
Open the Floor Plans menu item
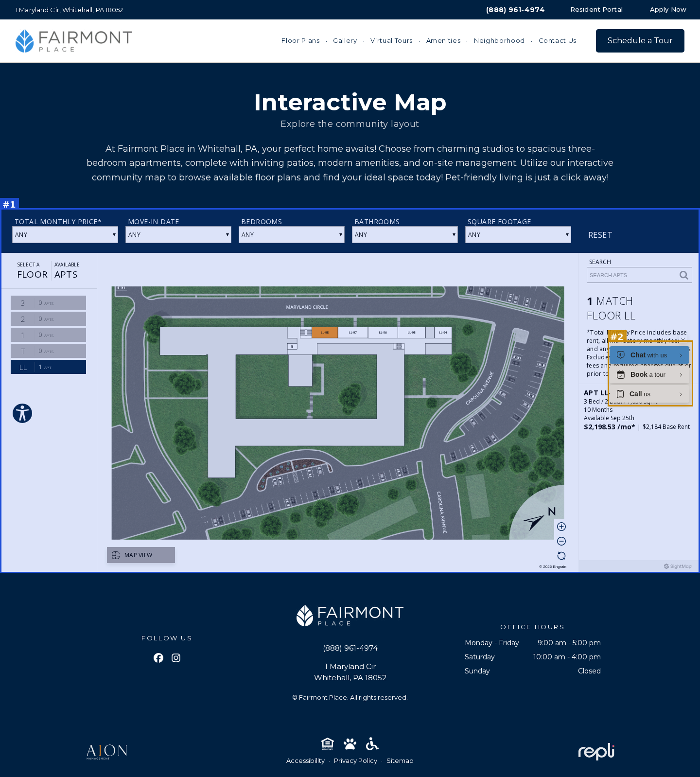click(x=300, y=41)
